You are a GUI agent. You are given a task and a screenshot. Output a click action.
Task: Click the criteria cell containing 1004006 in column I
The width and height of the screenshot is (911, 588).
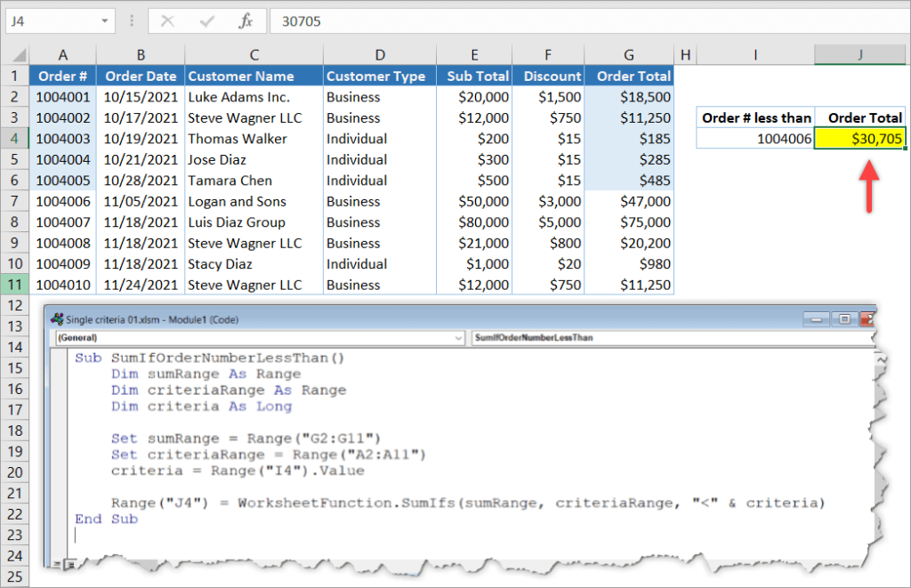755,139
